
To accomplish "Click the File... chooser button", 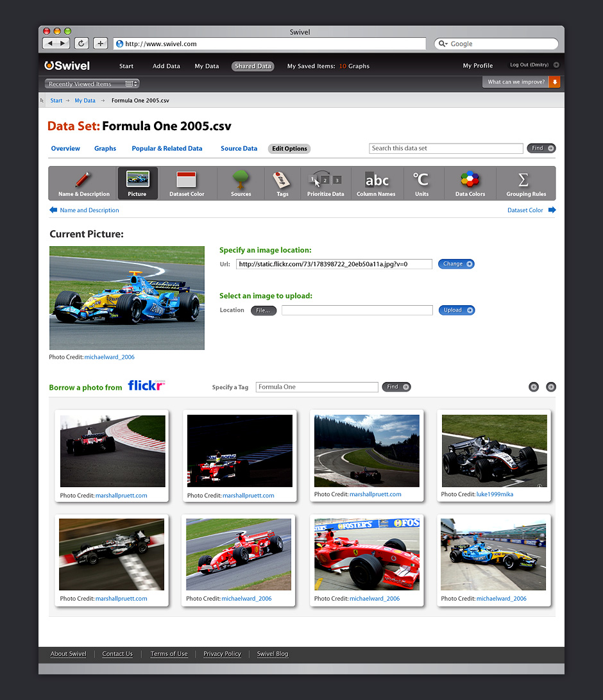I will point(263,310).
